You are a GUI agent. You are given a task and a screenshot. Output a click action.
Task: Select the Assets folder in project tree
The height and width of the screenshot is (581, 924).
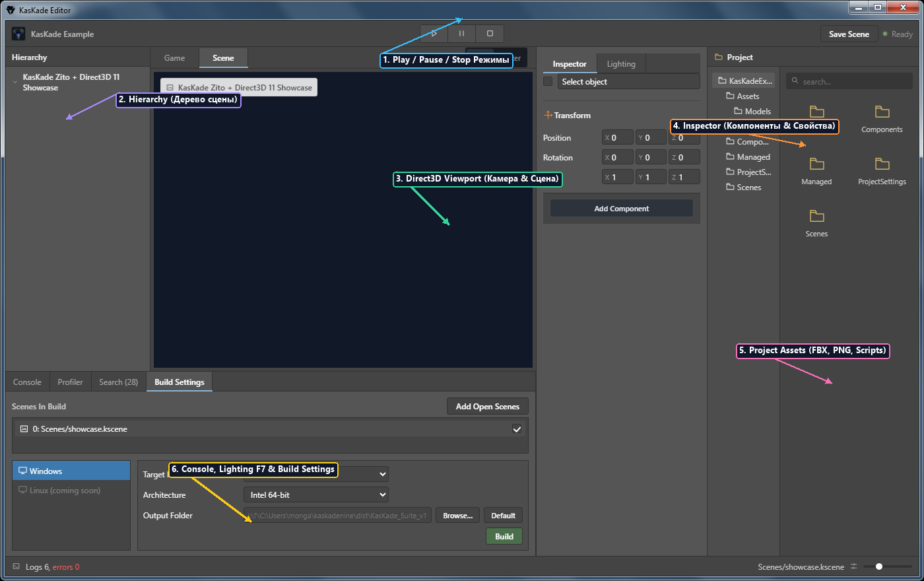744,96
